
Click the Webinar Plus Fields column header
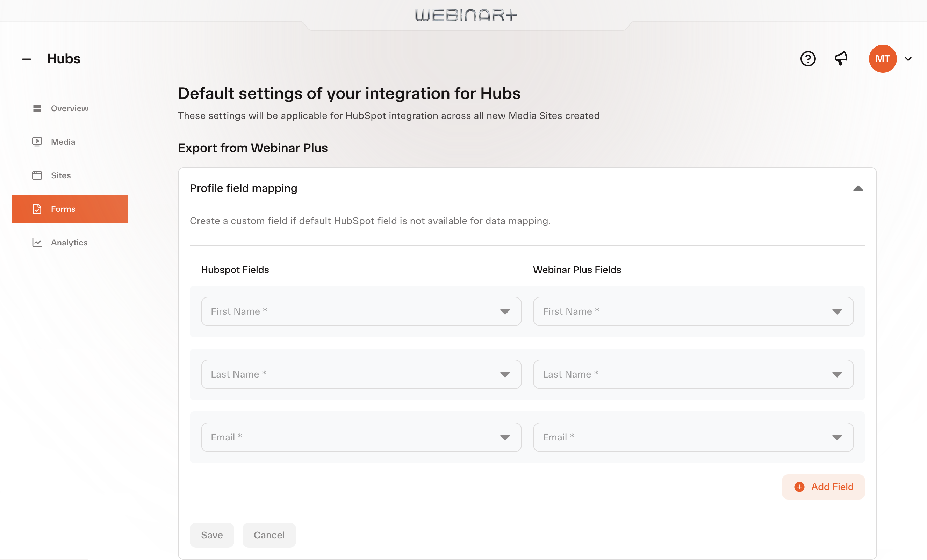tap(577, 270)
